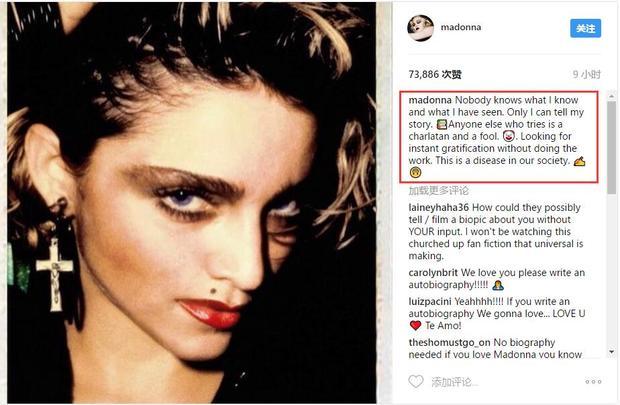Click the blue 关注 follow button
Image resolution: width=620 pixels, height=405 pixels.
(x=585, y=28)
